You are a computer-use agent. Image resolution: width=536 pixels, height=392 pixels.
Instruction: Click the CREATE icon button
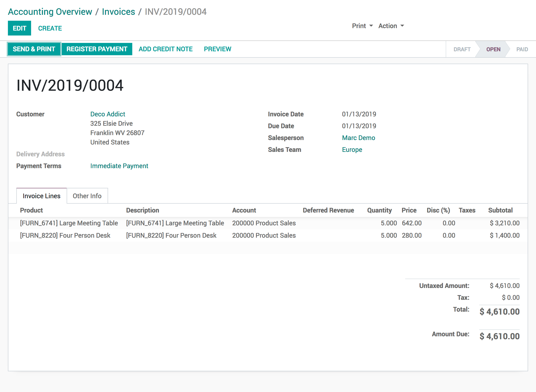tap(50, 28)
